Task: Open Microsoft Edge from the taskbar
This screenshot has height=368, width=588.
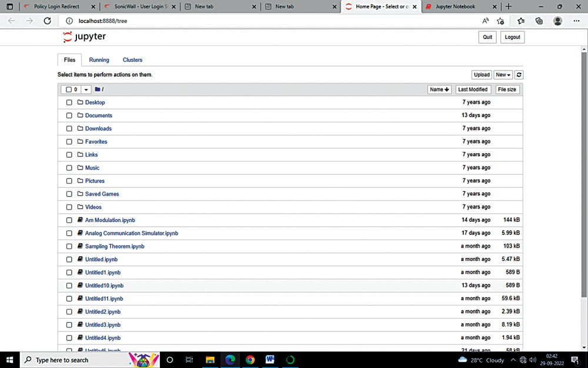Action: 230,360
